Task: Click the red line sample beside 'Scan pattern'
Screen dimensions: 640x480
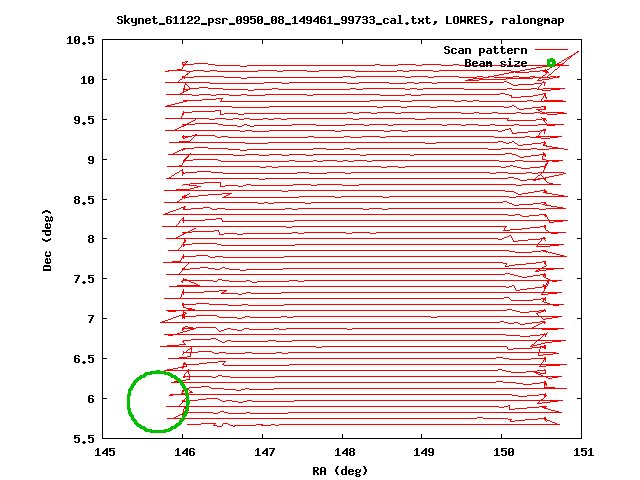Action: pos(551,49)
